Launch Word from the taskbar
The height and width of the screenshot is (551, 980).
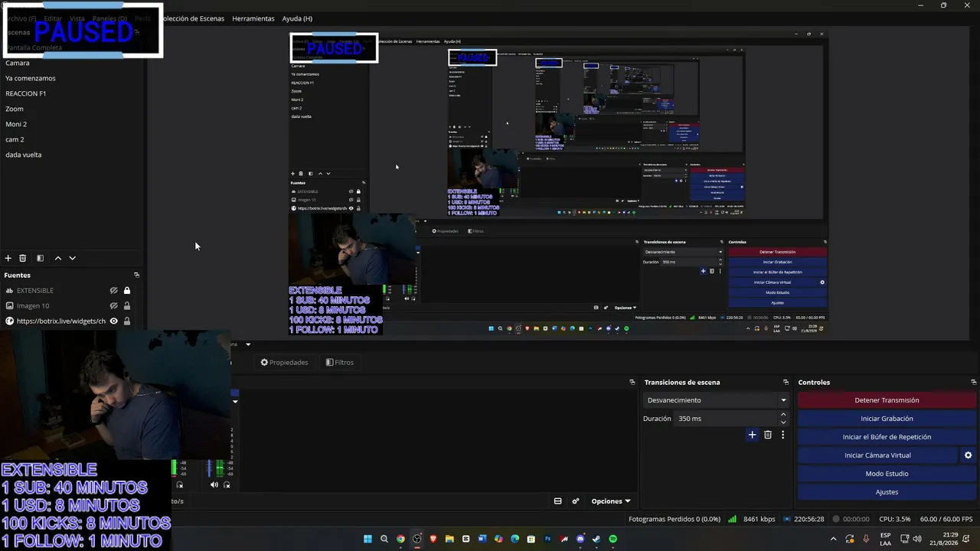[482, 539]
